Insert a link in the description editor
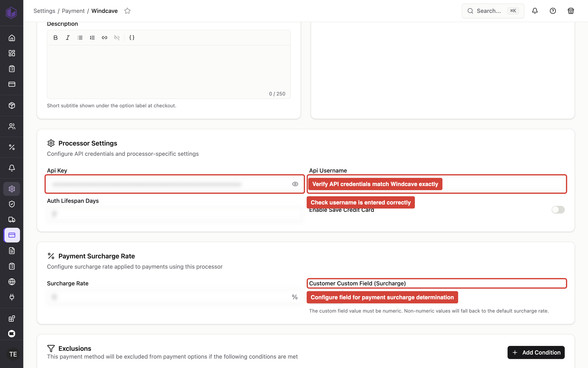The width and height of the screenshot is (588, 368). pos(105,37)
